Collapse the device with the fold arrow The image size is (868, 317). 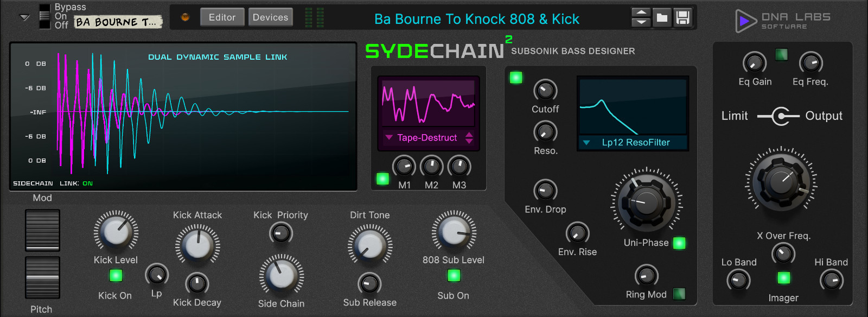click(x=24, y=17)
